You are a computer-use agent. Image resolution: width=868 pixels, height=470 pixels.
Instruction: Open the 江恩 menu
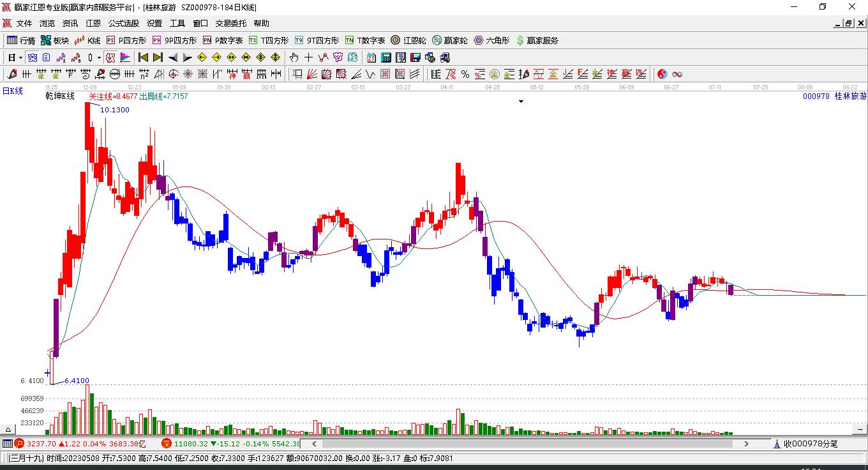93,24
